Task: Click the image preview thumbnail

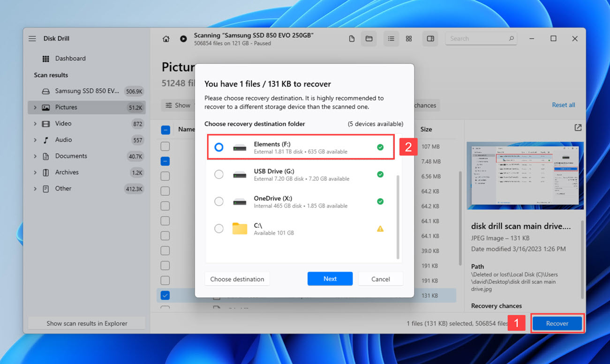Action: 525,176
